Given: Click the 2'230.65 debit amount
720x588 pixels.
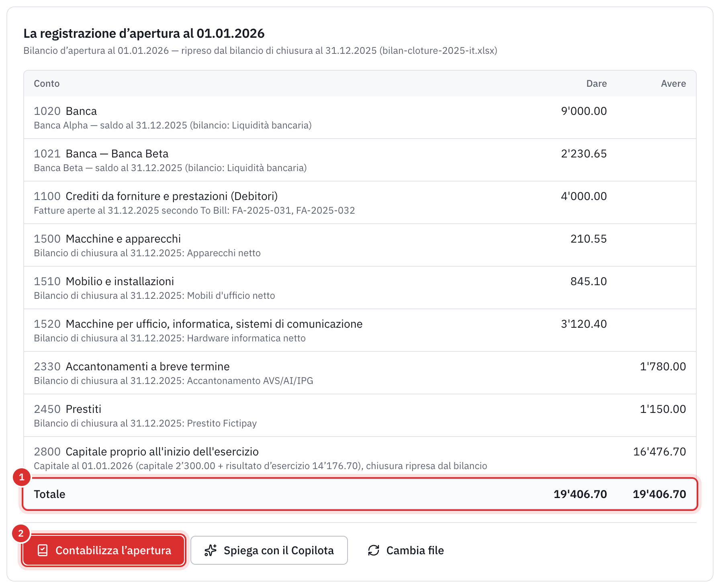Looking at the screenshot, I should pyautogui.click(x=584, y=153).
